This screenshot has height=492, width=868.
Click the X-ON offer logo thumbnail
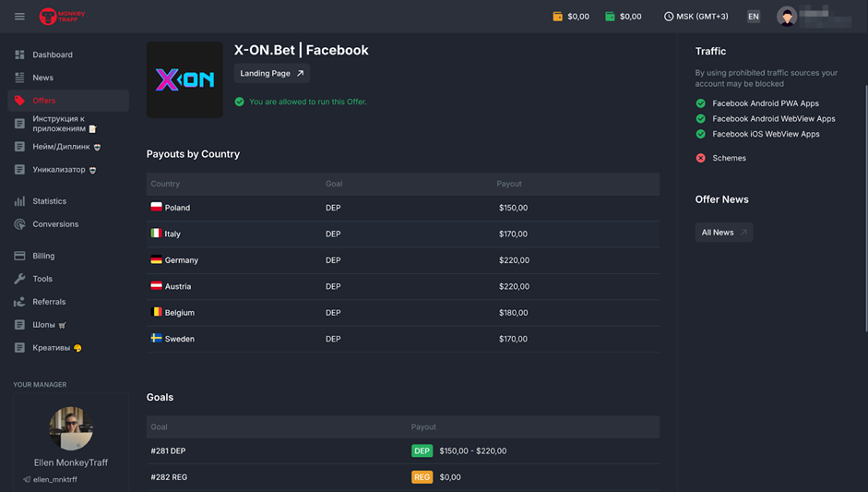click(184, 79)
